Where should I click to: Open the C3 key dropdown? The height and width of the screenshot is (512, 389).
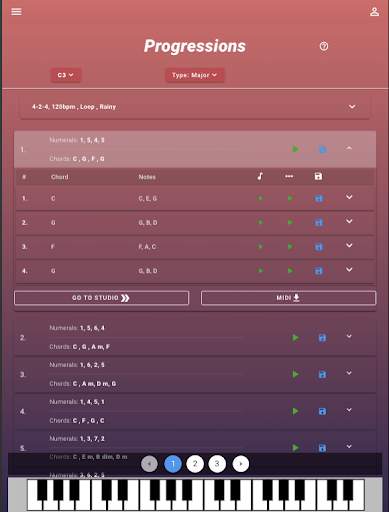[x=66, y=75]
